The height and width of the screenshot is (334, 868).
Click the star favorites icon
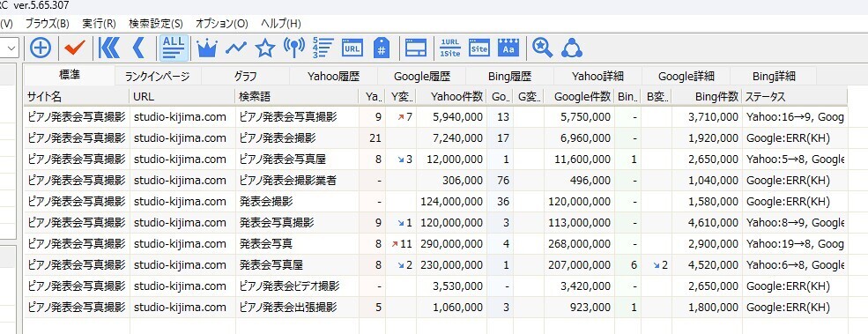[265, 48]
